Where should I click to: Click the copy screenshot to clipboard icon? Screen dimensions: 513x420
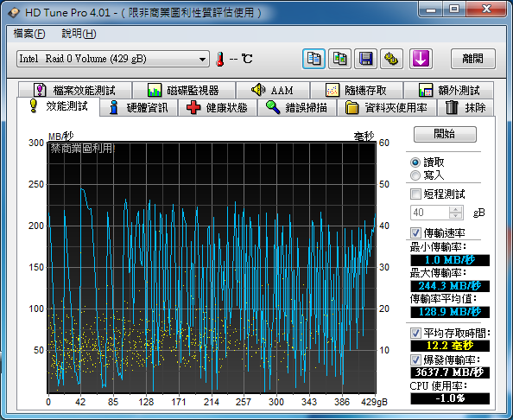pyautogui.click(x=339, y=59)
